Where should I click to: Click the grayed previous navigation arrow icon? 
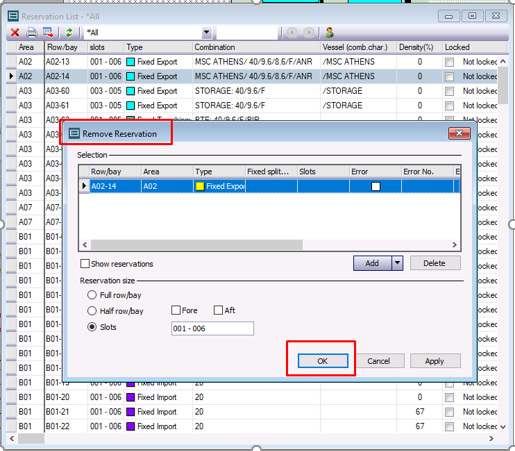point(292,33)
